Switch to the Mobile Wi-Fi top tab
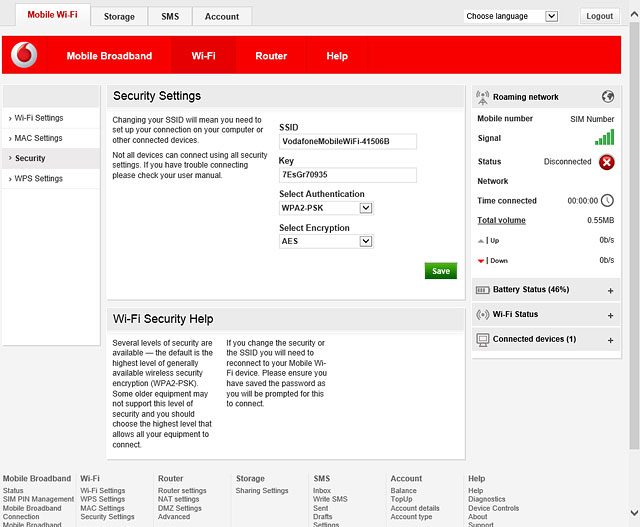The height and width of the screenshot is (527, 640). (x=53, y=15)
